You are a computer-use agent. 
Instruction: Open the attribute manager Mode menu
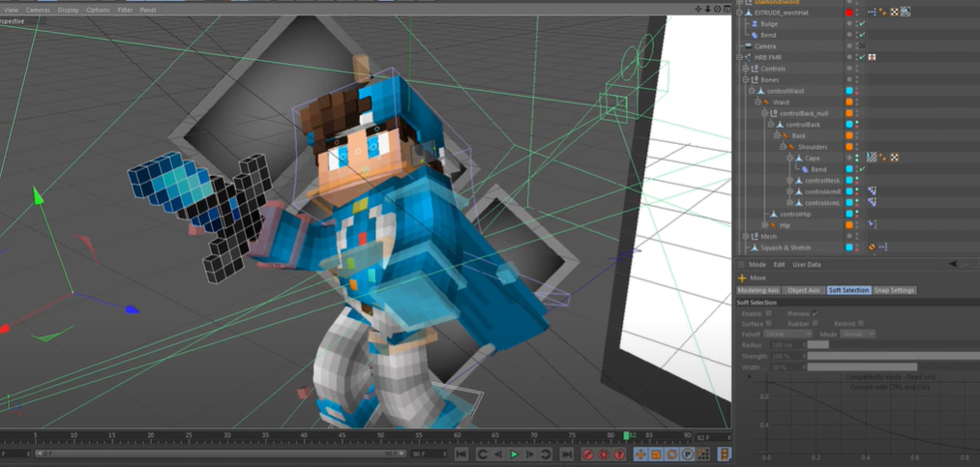(x=757, y=265)
